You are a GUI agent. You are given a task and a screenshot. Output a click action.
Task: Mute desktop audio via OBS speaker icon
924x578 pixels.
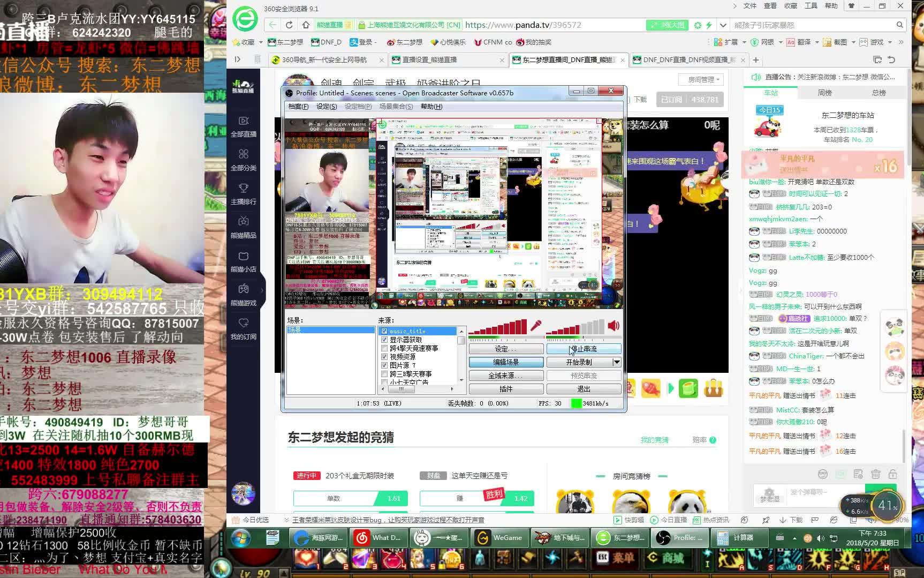614,326
